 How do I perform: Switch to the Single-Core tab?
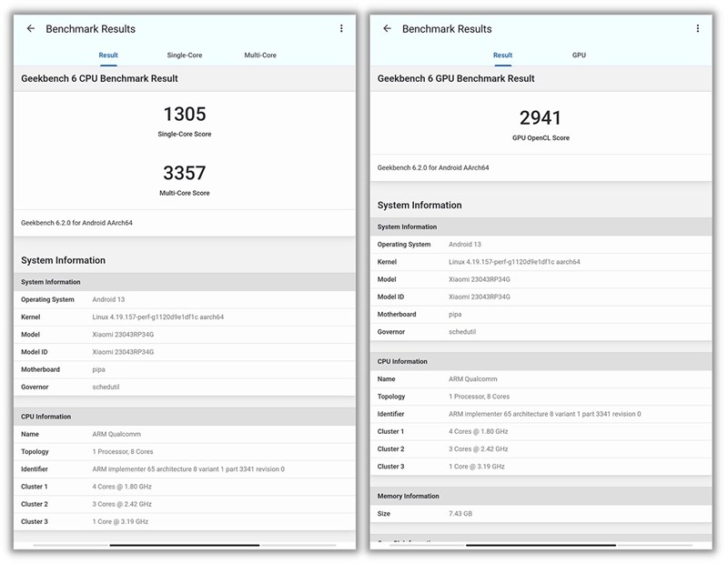(x=185, y=55)
